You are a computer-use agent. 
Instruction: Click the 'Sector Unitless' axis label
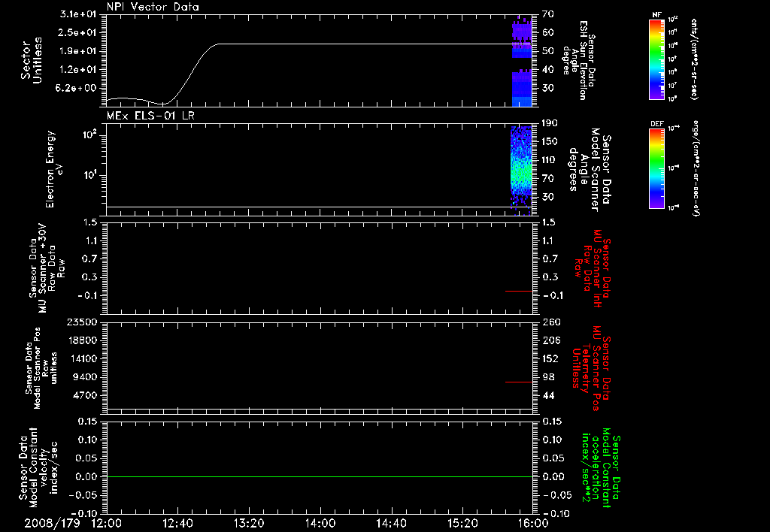coord(32,60)
